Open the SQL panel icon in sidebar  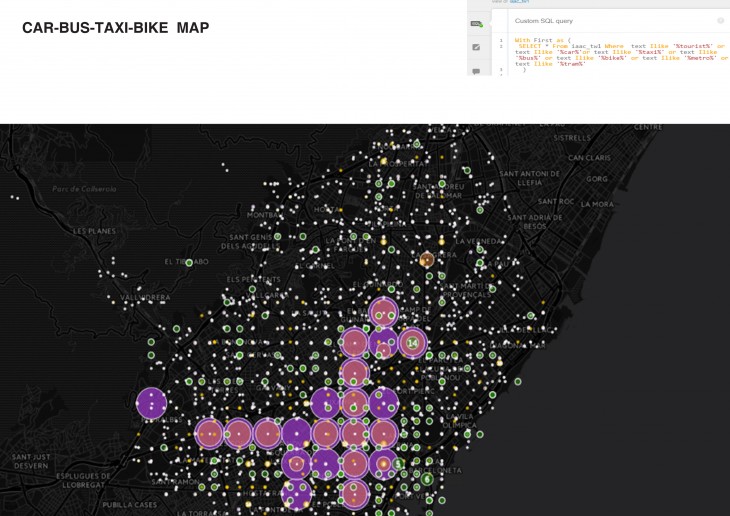(x=476, y=22)
